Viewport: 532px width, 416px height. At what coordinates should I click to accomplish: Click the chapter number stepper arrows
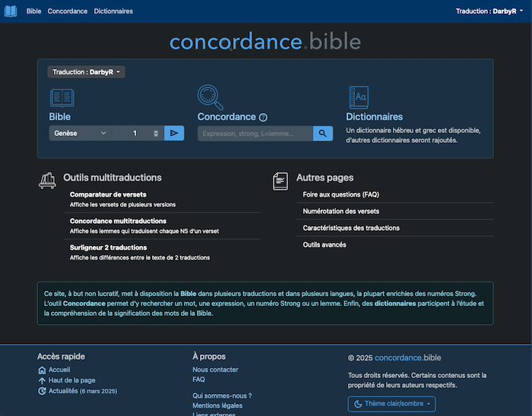[156, 133]
